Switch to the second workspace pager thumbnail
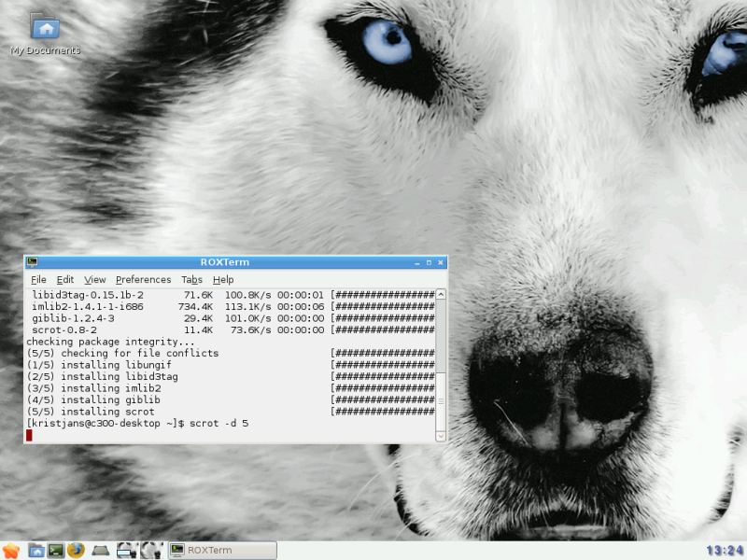The height and width of the screenshot is (560, 747). pyautogui.click(x=152, y=551)
